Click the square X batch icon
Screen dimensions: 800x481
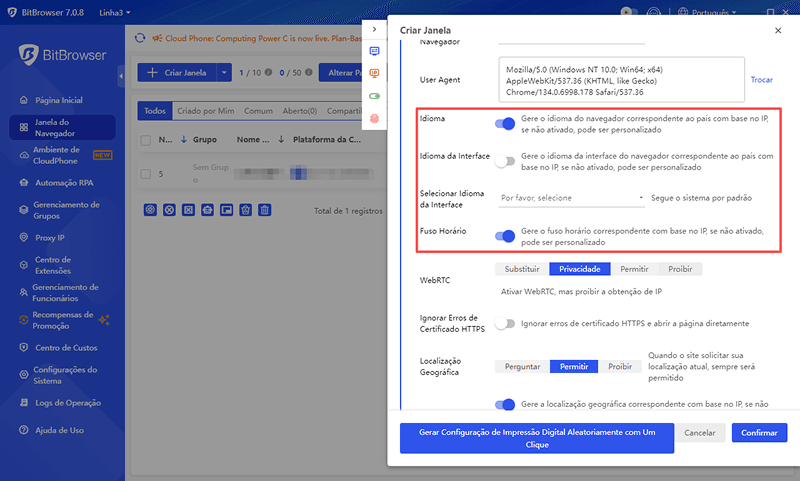[188, 210]
